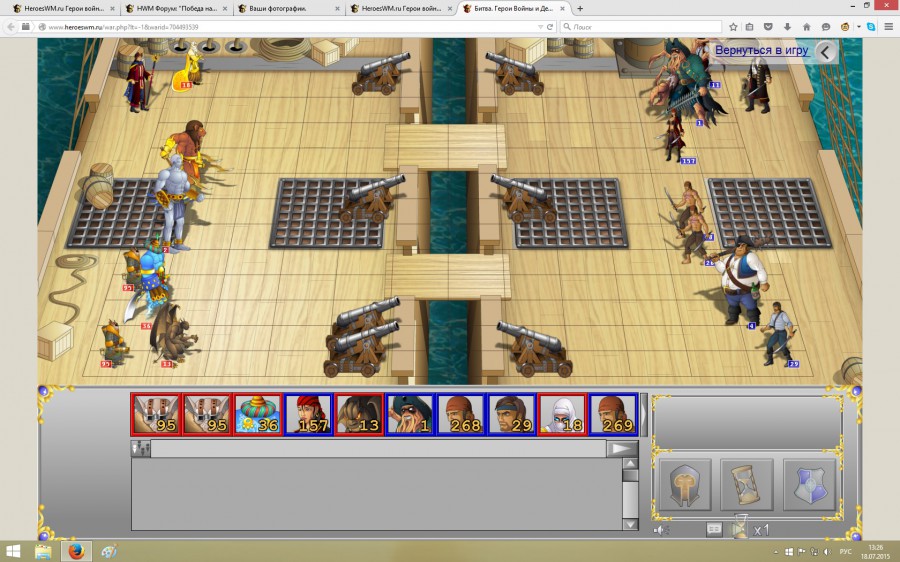Switch the РУС keyboard language indicator
The image size is (900, 562).
tap(845, 552)
